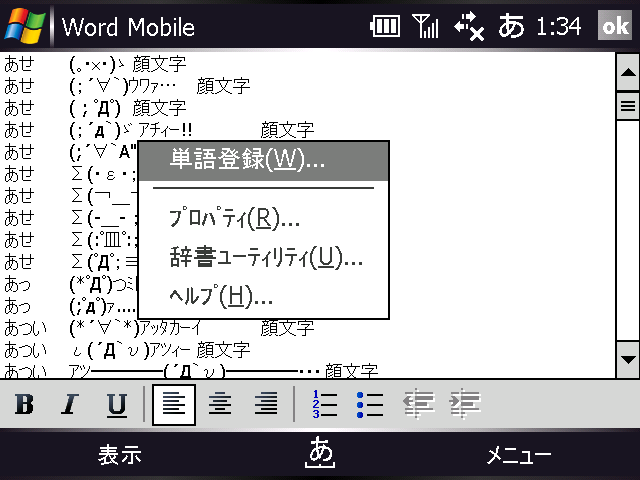The width and height of the screenshot is (640, 480).
Task: Open the Windows Start flag menu
Action: 24,25
